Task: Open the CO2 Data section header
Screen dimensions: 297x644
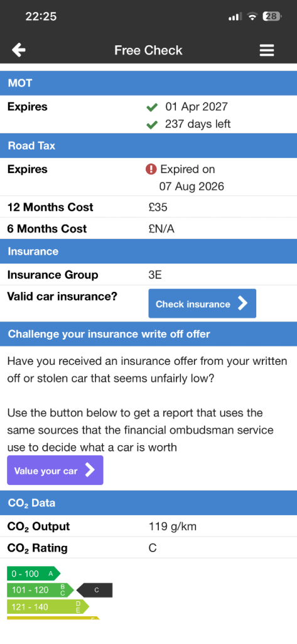Action: click(148, 502)
